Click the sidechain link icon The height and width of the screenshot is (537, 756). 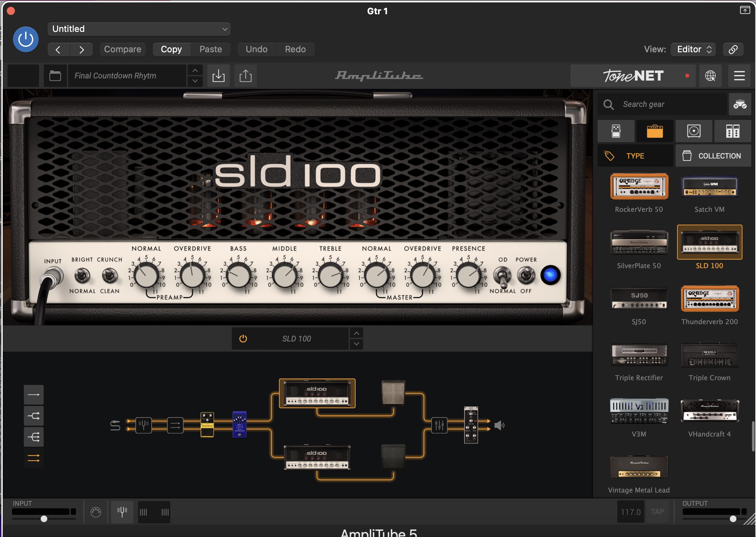point(733,50)
